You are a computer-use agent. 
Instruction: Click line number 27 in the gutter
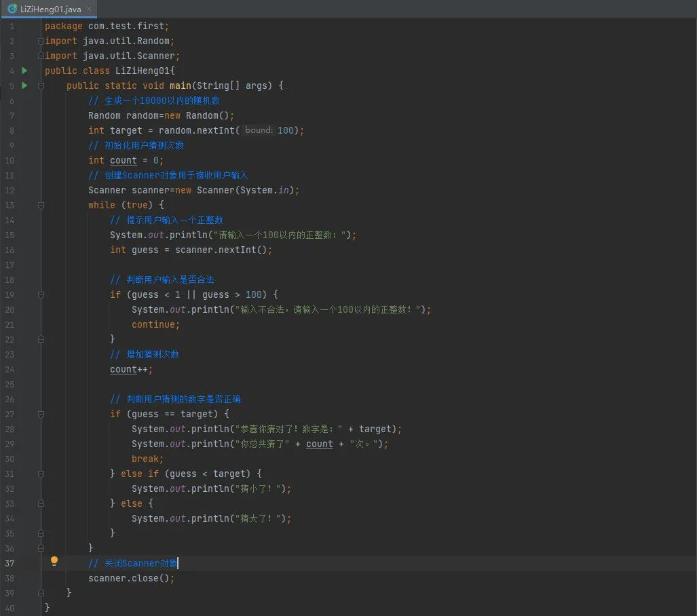click(10, 414)
